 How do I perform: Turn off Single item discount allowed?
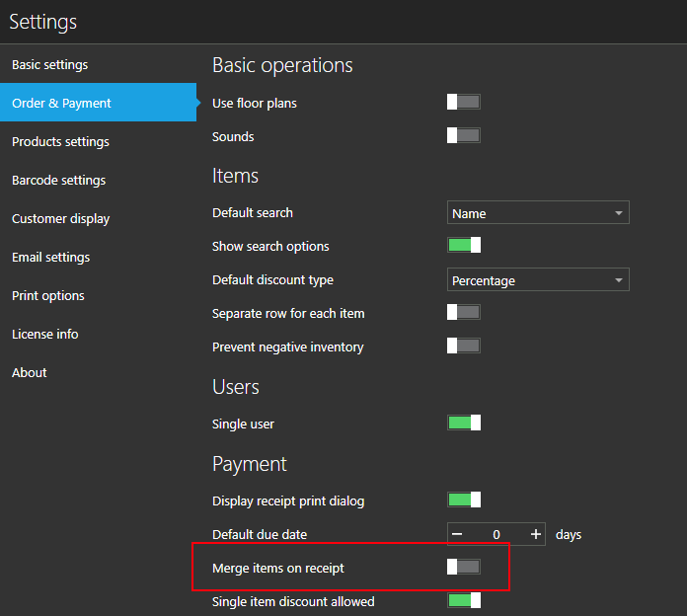tap(464, 600)
